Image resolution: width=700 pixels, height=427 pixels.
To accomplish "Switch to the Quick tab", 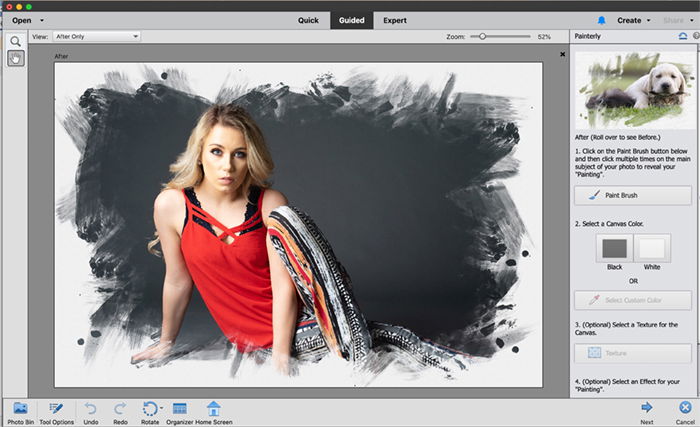I will pos(308,21).
